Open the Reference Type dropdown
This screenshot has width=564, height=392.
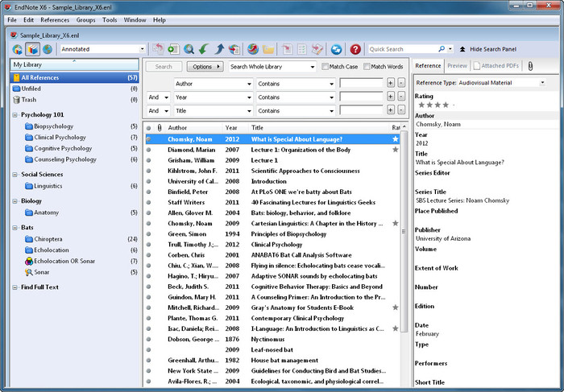(x=542, y=83)
